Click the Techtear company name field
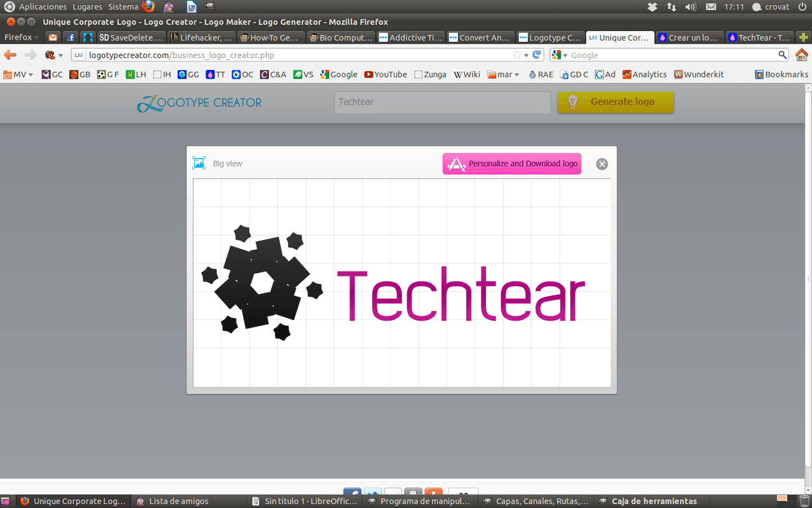This screenshot has width=812, height=508. (x=442, y=102)
